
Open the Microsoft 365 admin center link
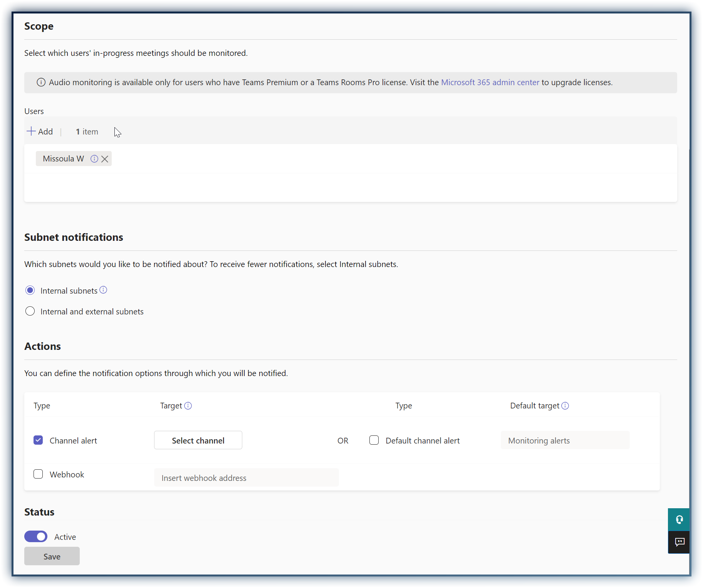[490, 82]
